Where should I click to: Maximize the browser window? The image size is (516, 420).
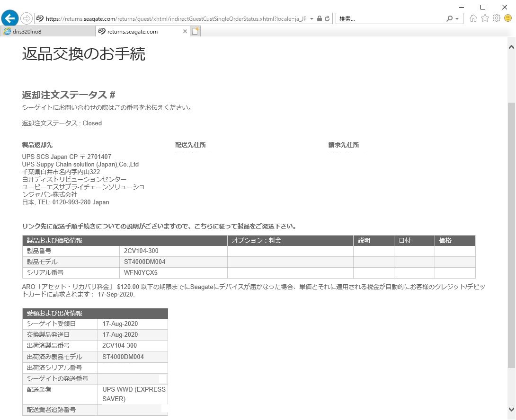click(483, 7)
